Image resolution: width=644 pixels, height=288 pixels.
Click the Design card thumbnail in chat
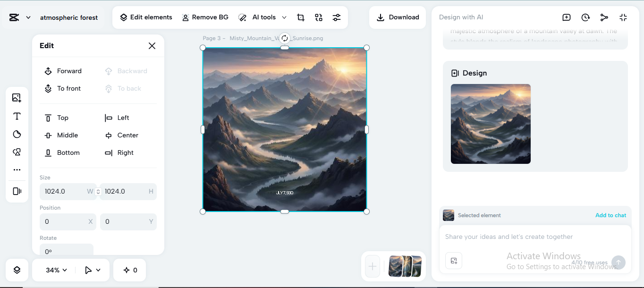[x=491, y=124]
